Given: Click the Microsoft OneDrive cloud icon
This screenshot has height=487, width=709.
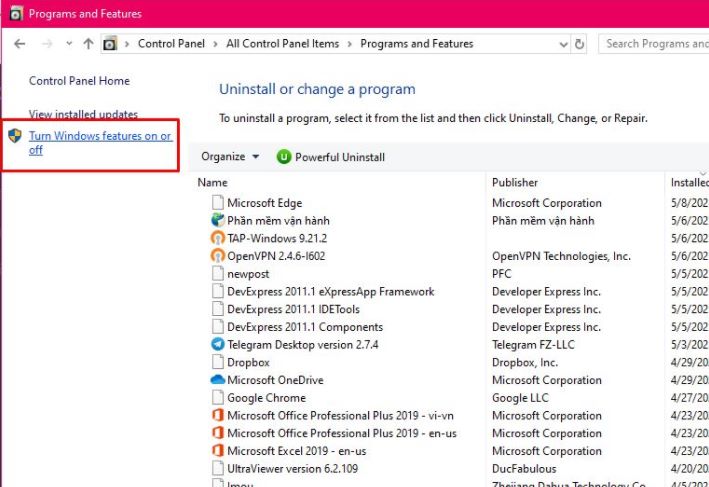Looking at the screenshot, I should click(x=217, y=380).
